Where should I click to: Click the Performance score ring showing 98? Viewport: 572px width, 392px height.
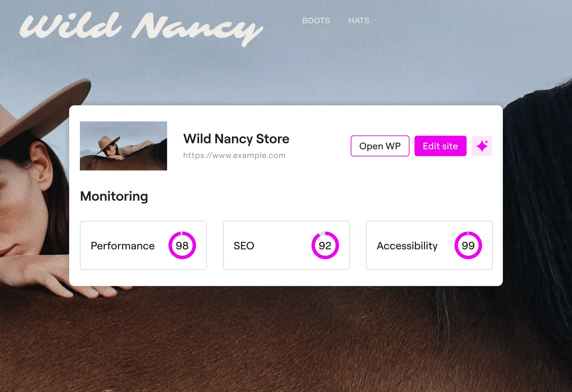182,245
